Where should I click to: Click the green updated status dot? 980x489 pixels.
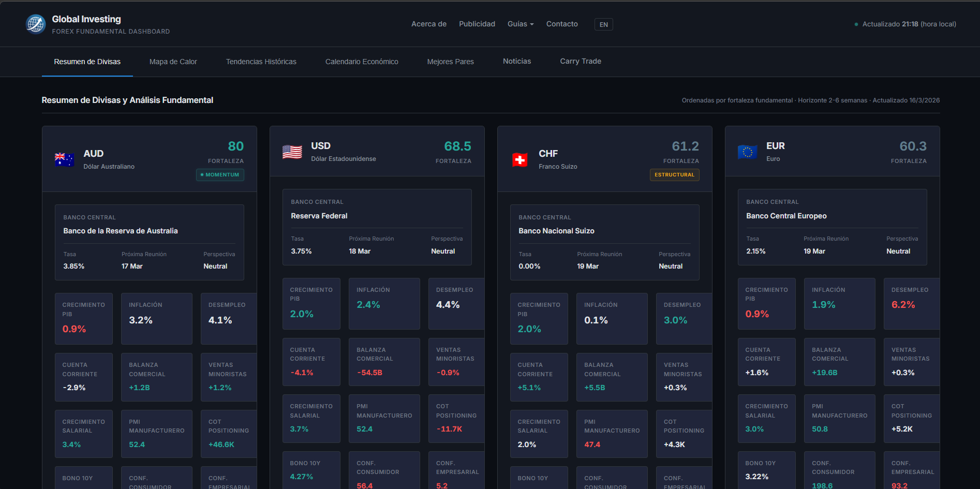(855, 24)
